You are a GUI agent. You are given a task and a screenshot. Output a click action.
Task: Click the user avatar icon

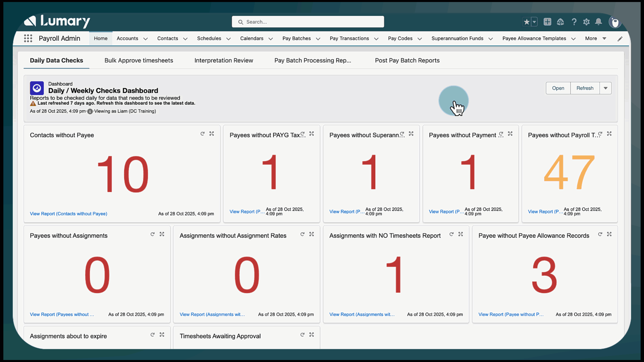[615, 22]
